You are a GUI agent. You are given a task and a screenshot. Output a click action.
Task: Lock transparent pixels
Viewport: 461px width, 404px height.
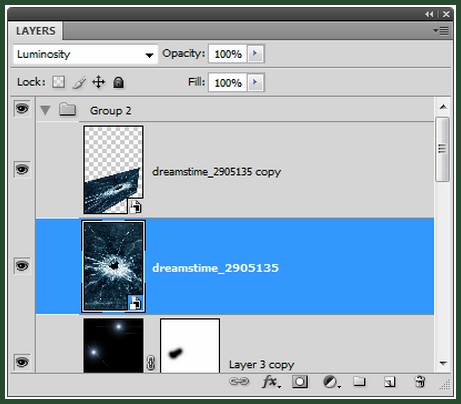click(x=58, y=82)
